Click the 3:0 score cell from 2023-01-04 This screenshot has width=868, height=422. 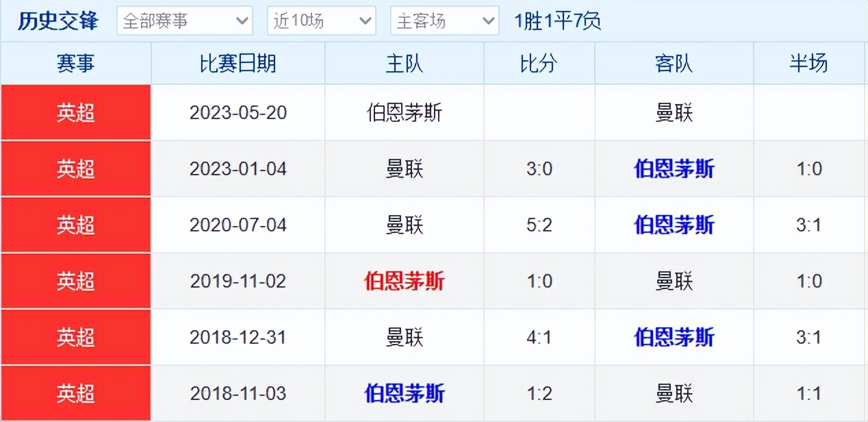click(x=539, y=169)
